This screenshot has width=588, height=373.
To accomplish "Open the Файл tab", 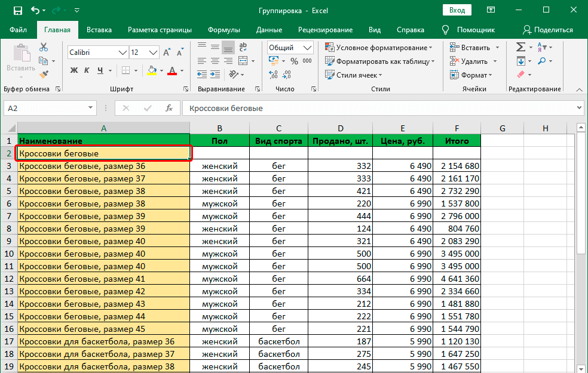I will click(18, 30).
